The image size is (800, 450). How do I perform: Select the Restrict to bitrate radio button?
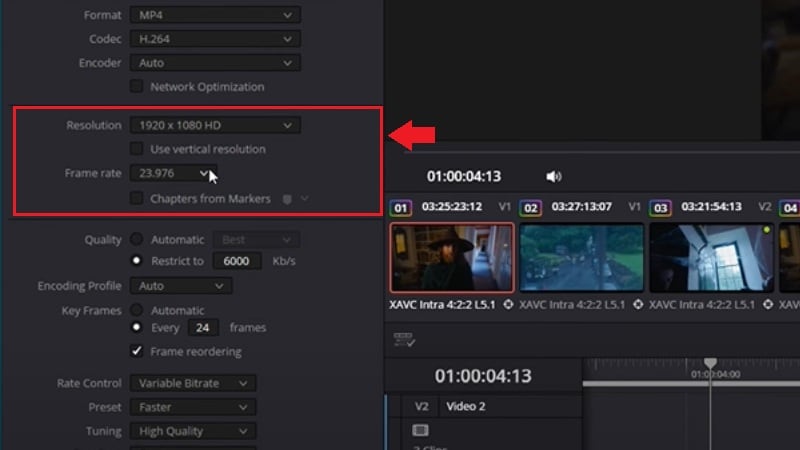tap(136, 261)
